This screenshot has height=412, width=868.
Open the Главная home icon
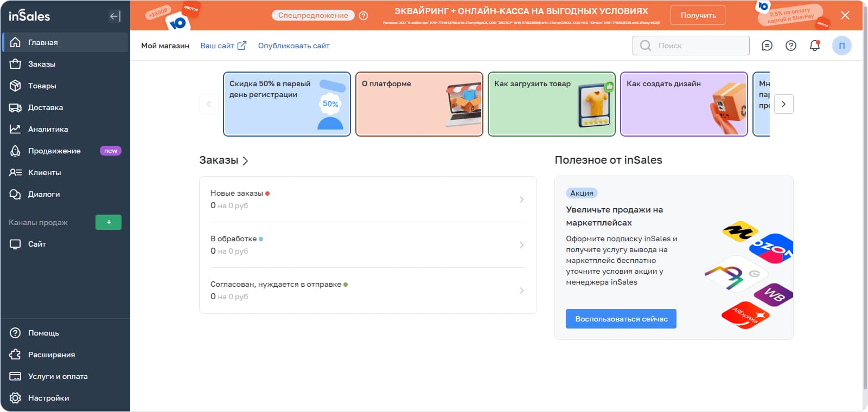15,42
